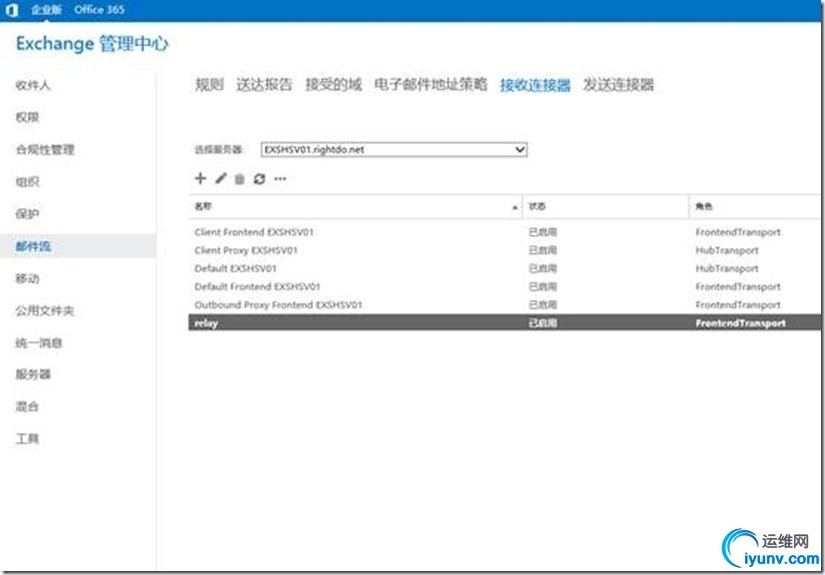This screenshot has width=825, height=575.
Task: Select the Client Proxy EXSHSV01 connector row
Action: [505, 250]
